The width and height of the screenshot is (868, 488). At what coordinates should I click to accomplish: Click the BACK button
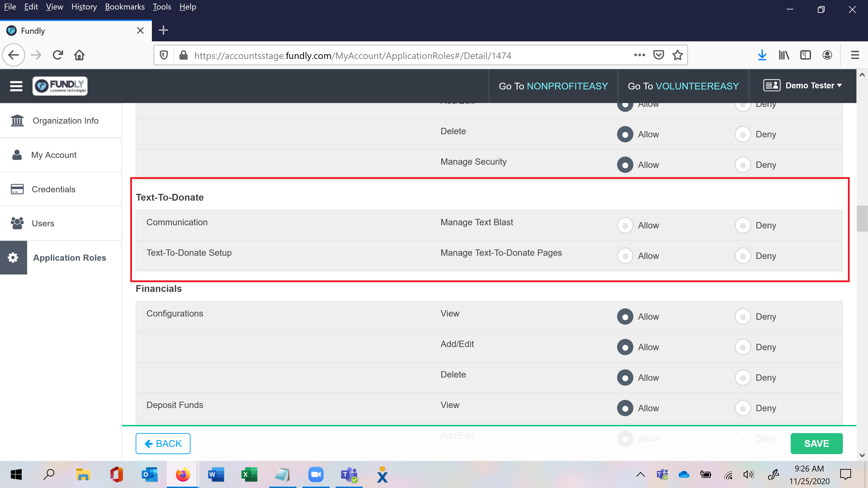tap(163, 443)
